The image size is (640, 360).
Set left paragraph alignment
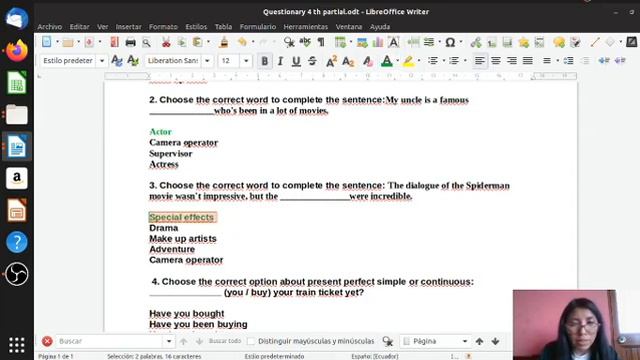pos(480,61)
